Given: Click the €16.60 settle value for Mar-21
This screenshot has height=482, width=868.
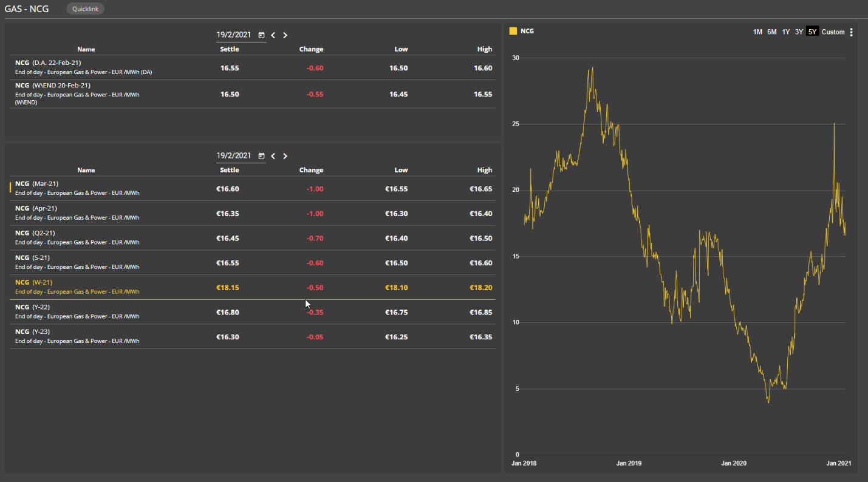Looking at the screenshot, I should [228, 189].
